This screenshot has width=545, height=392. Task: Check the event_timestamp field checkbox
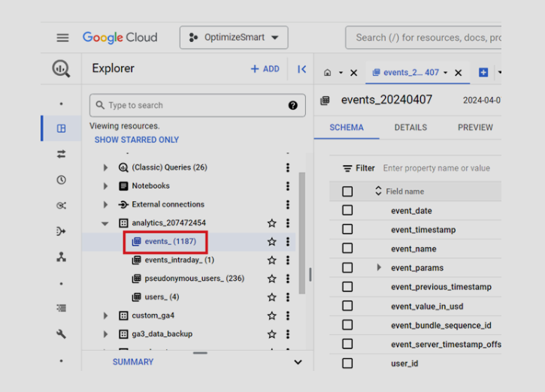(347, 230)
